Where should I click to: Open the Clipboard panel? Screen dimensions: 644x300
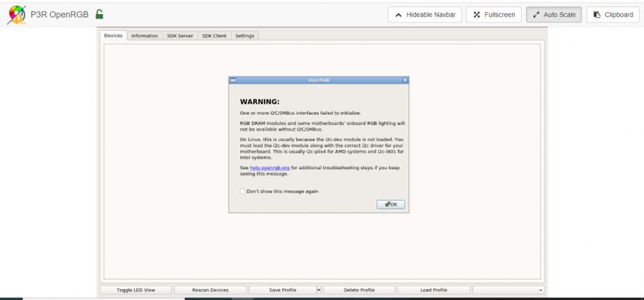point(613,15)
